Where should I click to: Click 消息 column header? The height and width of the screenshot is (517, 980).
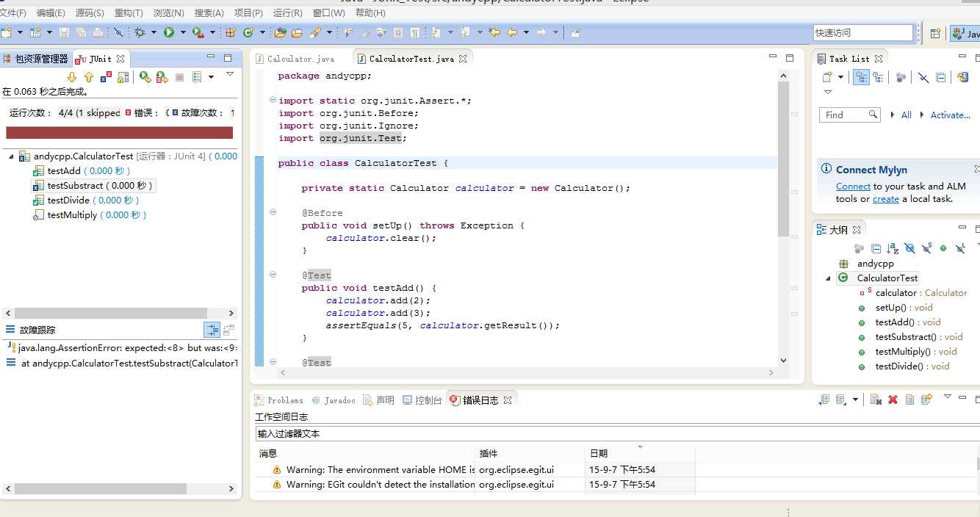pos(365,453)
